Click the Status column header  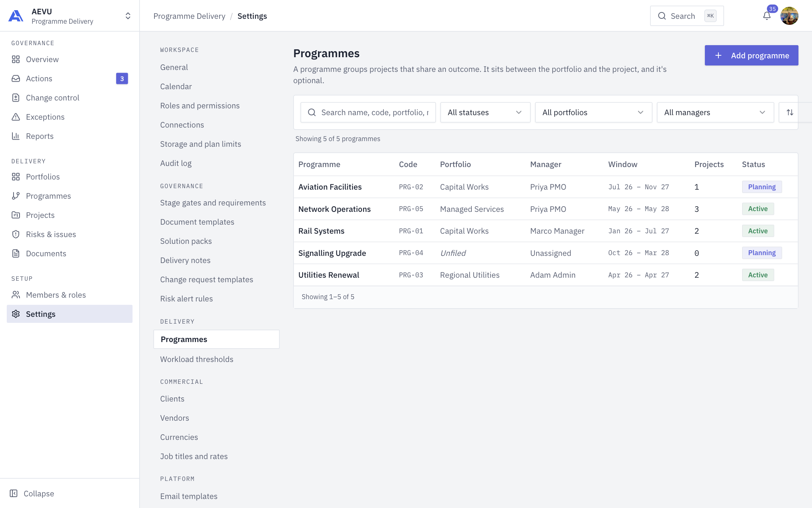(753, 164)
